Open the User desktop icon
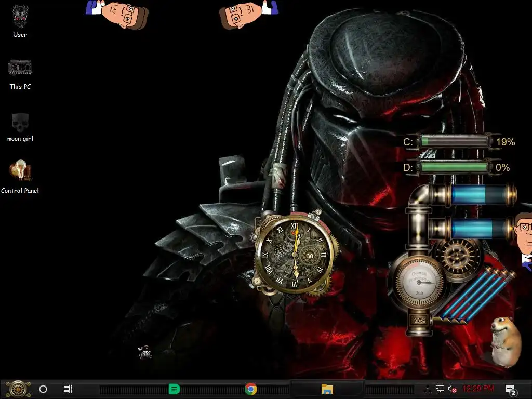532x399 pixels. 20,21
